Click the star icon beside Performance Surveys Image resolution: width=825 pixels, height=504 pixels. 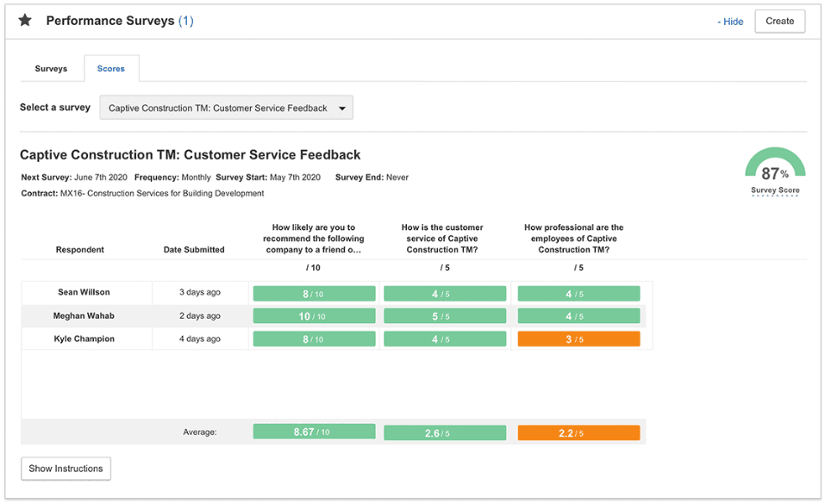point(25,21)
